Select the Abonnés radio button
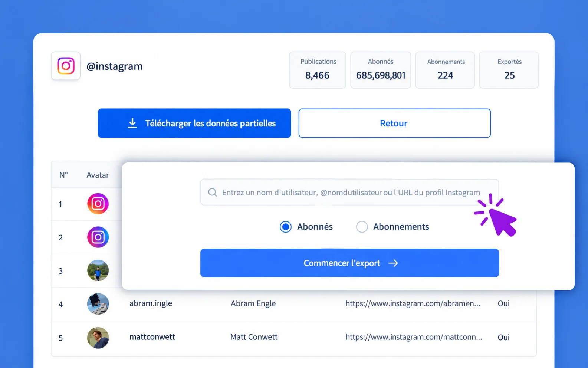The height and width of the screenshot is (368, 588). pyautogui.click(x=286, y=227)
